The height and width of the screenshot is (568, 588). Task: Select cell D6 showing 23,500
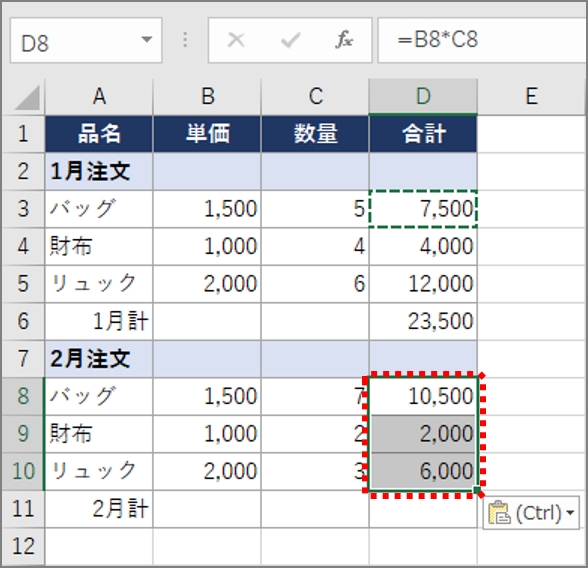tap(423, 321)
